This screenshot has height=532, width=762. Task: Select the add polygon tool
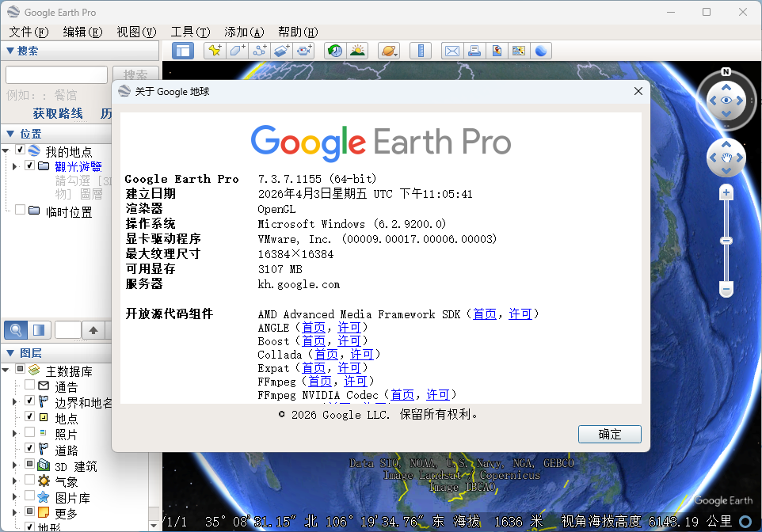(237, 51)
